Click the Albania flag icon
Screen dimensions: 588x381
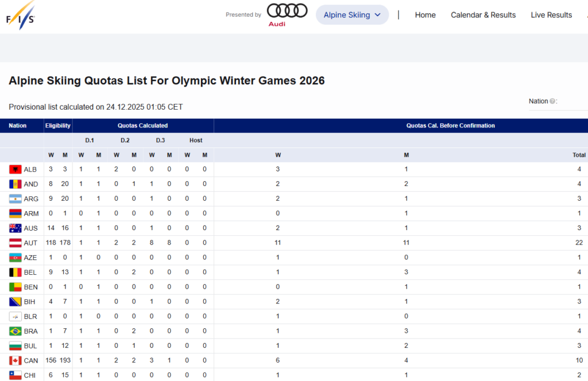pyautogui.click(x=16, y=169)
